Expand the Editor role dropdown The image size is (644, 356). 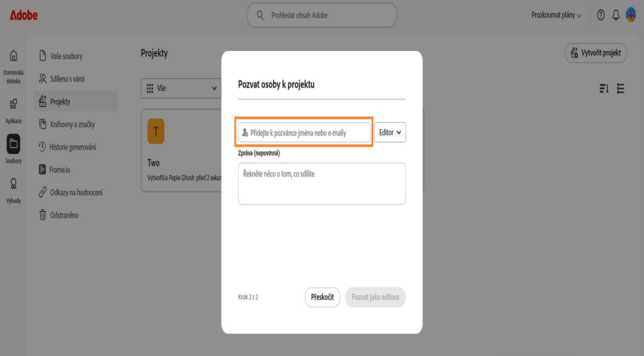[390, 133]
